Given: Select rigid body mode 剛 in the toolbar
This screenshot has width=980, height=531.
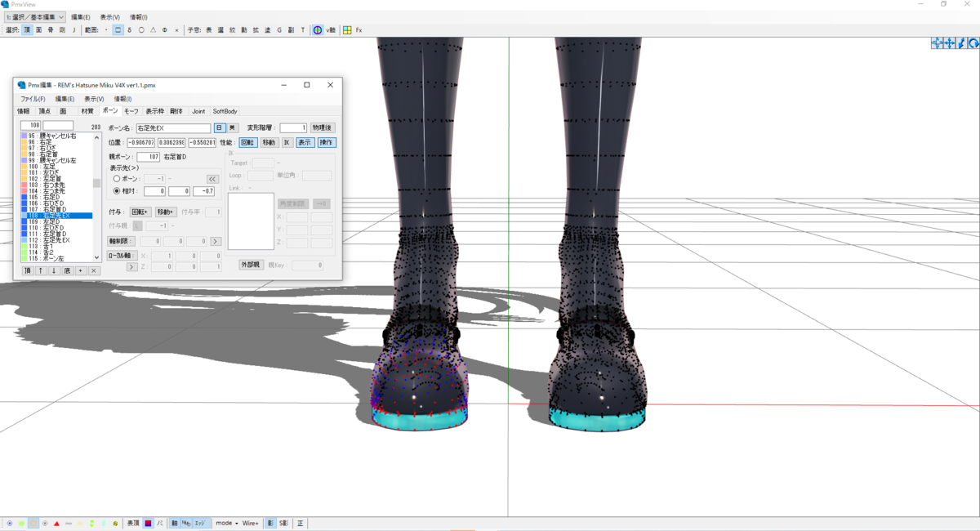Looking at the screenshot, I should (x=62, y=30).
